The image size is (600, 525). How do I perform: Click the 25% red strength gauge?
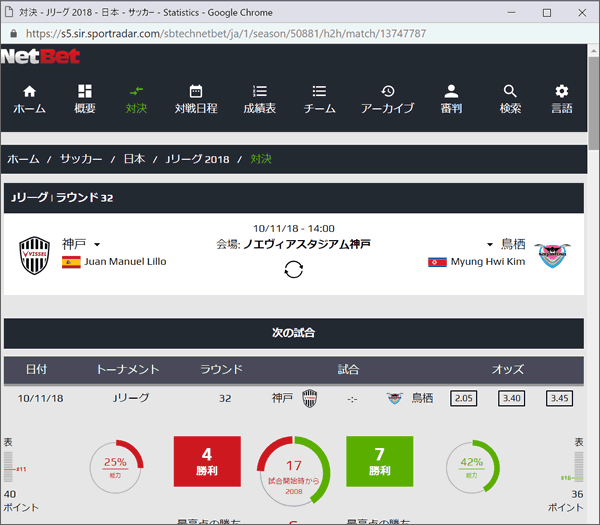click(x=116, y=467)
